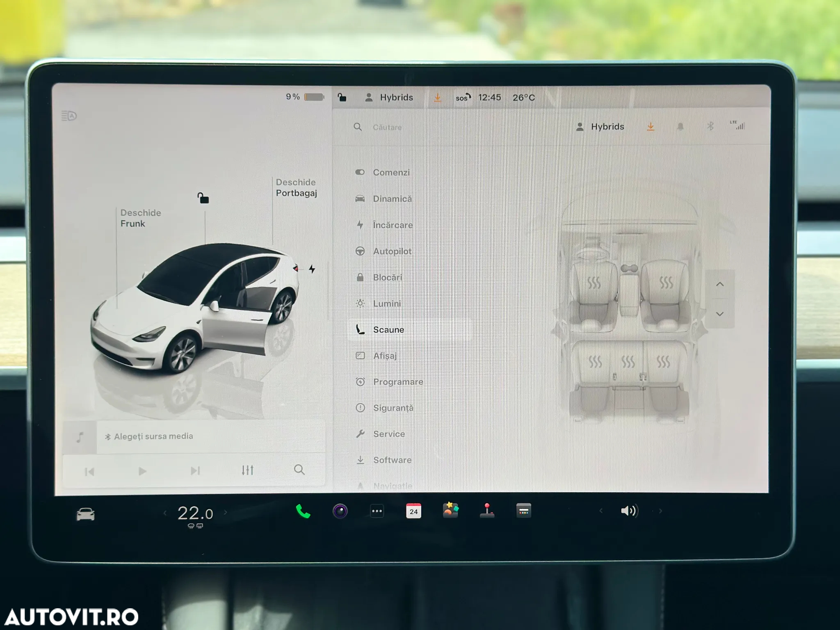Open trunk via Deschide Portbagaj
This screenshot has width=840, height=630.
click(x=296, y=187)
